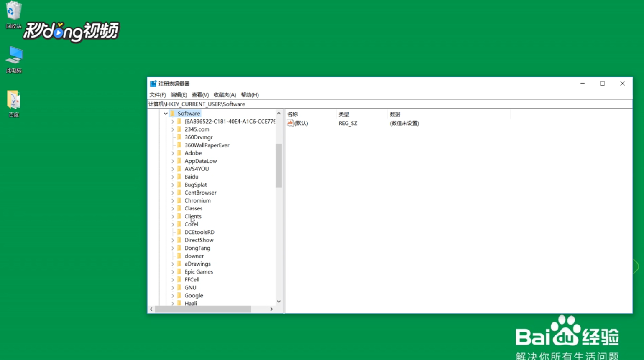Expand the CentBrowser key

tap(173, 193)
